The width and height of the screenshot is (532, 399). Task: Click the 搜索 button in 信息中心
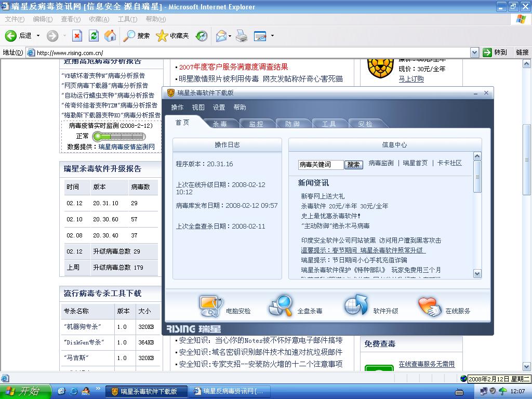click(x=353, y=165)
